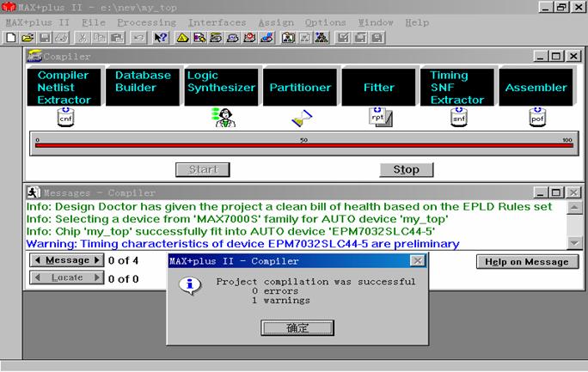588x372 pixels.
Task: Open the File menu
Action: click(x=94, y=22)
